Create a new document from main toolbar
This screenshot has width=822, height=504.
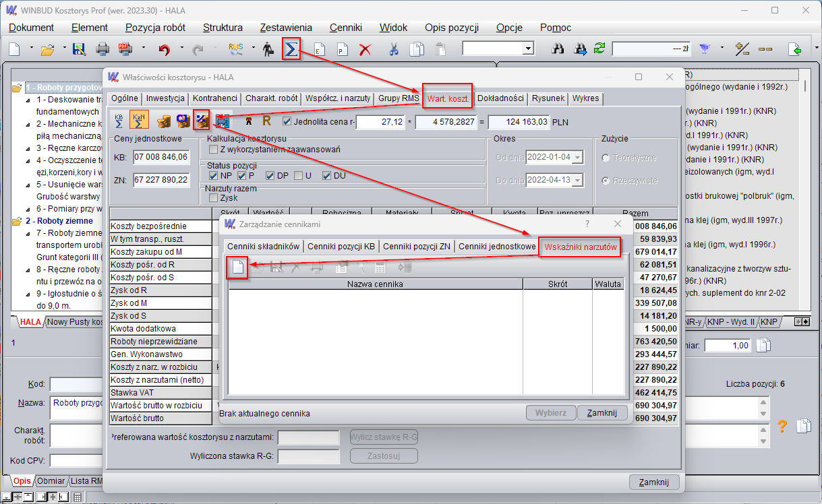point(15,49)
